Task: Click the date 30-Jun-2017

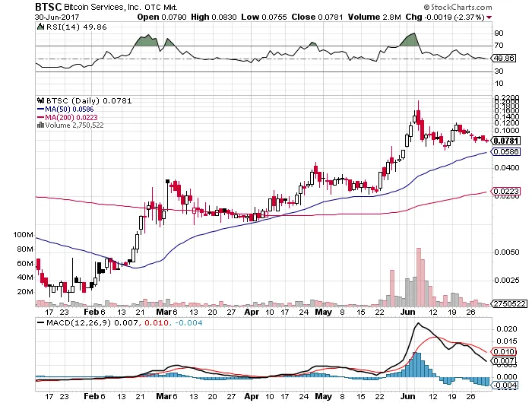Action: click(x=57, y=17)
